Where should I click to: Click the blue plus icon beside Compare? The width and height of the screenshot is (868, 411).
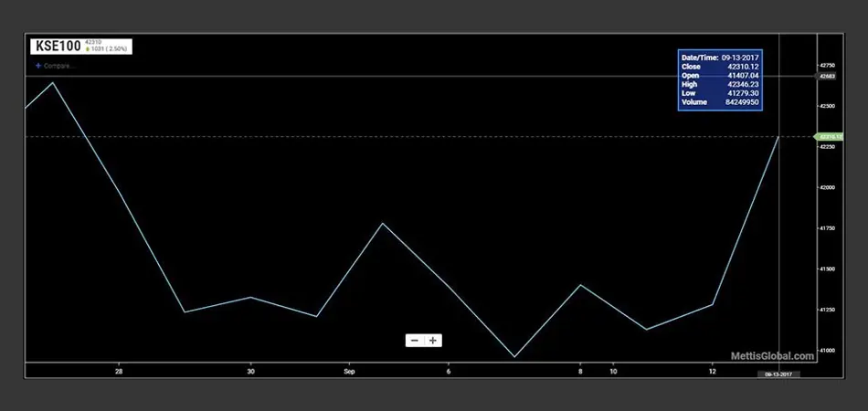(x=37, y=66)
